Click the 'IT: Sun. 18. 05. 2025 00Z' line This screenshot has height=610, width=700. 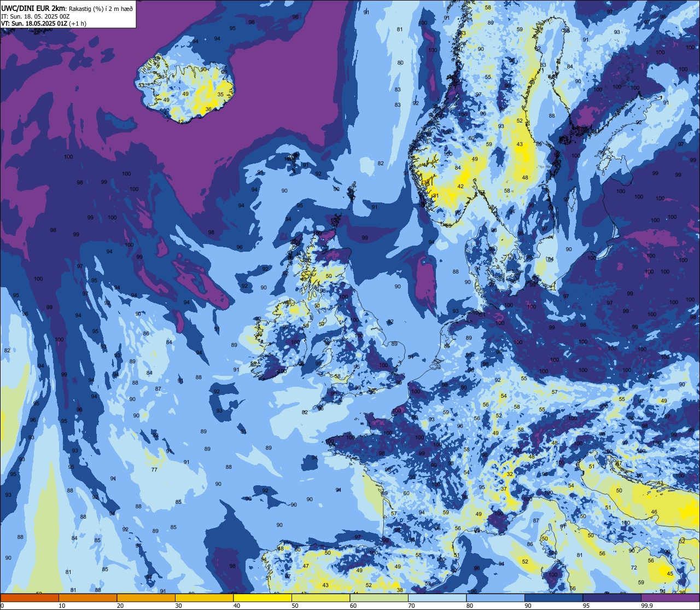pos(35,16)
